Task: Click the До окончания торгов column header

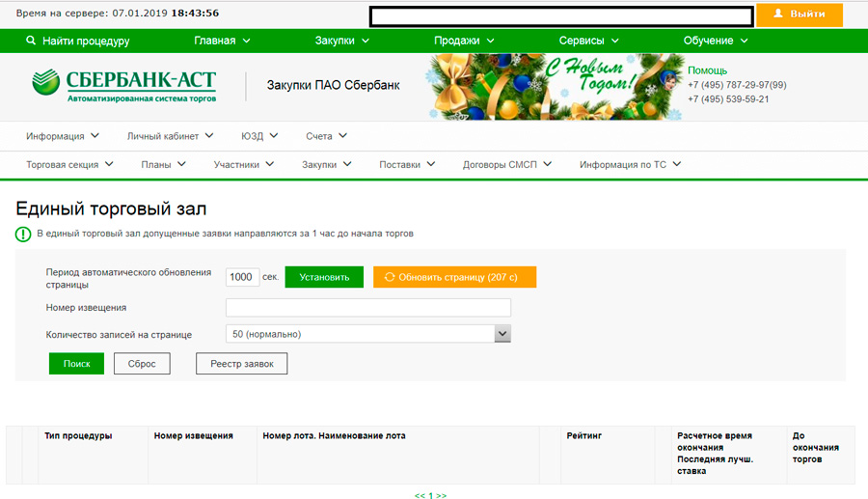Action: pos(815,448)
